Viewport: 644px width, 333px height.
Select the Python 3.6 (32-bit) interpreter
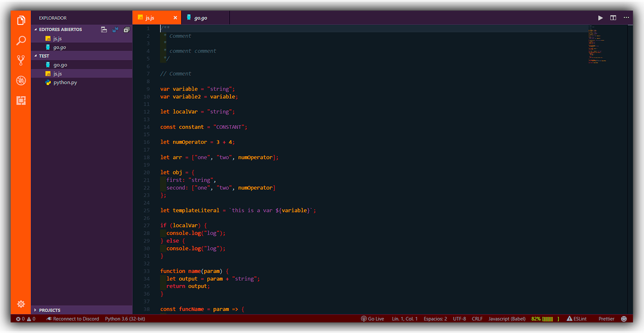click(x=125, y=319)
